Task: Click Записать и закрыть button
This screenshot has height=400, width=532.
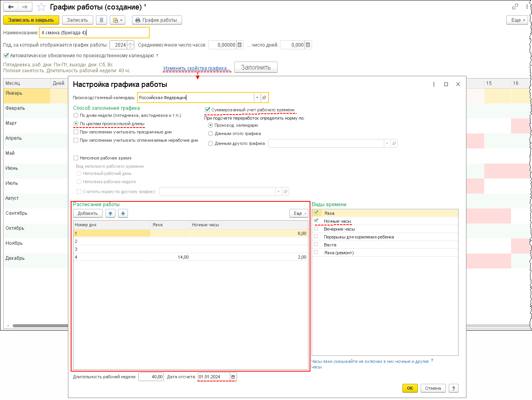Action: tap(31, 20)
